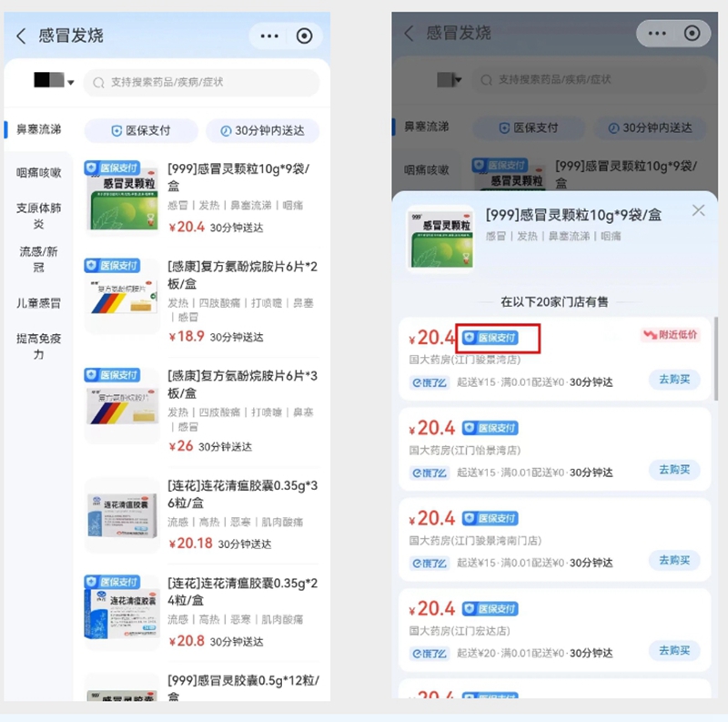
Task: Open store name 国大药房(江门怡景湾店)
Action: 465,450
